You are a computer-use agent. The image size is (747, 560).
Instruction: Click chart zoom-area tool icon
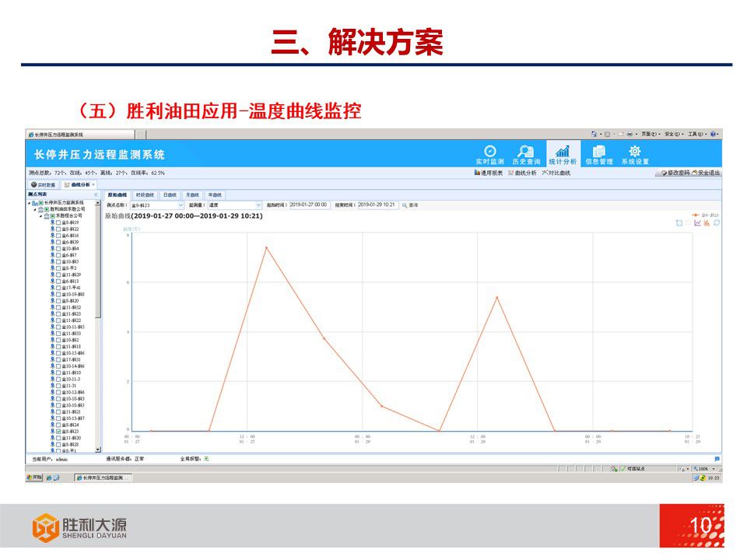click(679, 223)
